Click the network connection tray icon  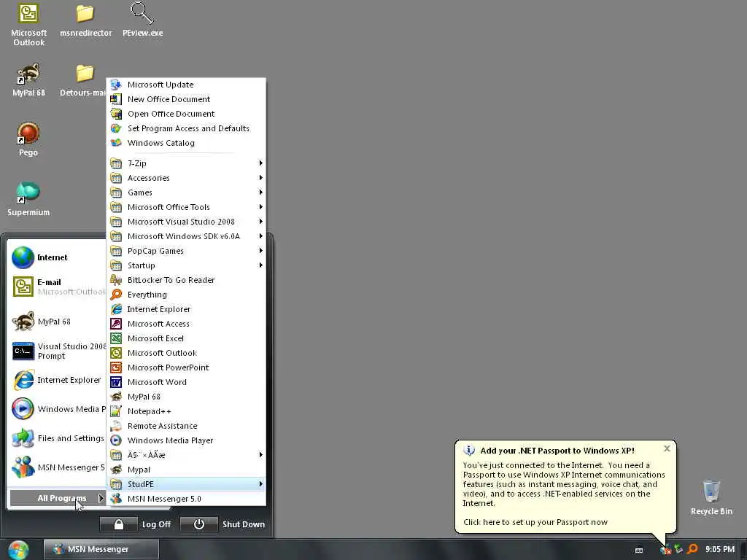coord(679,549)
